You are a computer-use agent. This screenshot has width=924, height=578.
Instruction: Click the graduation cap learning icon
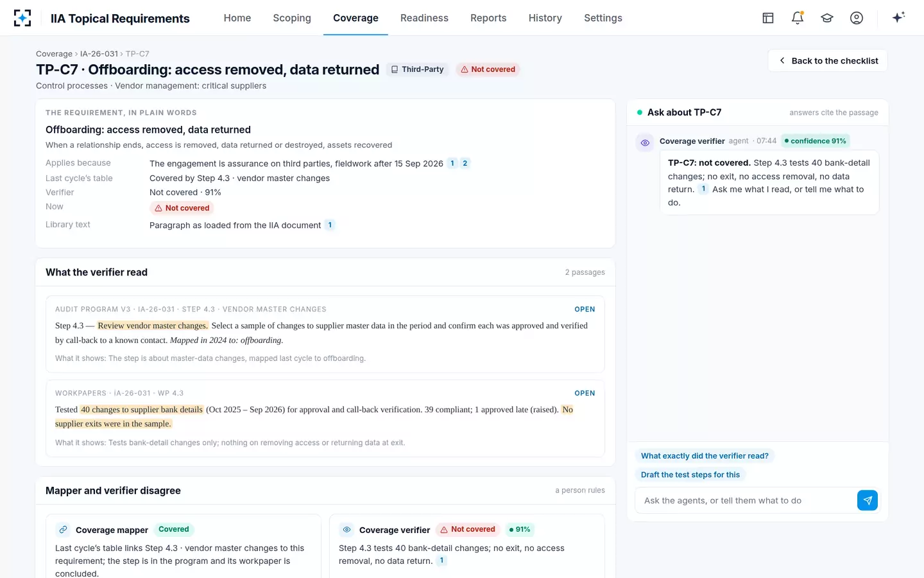point(827,18)
